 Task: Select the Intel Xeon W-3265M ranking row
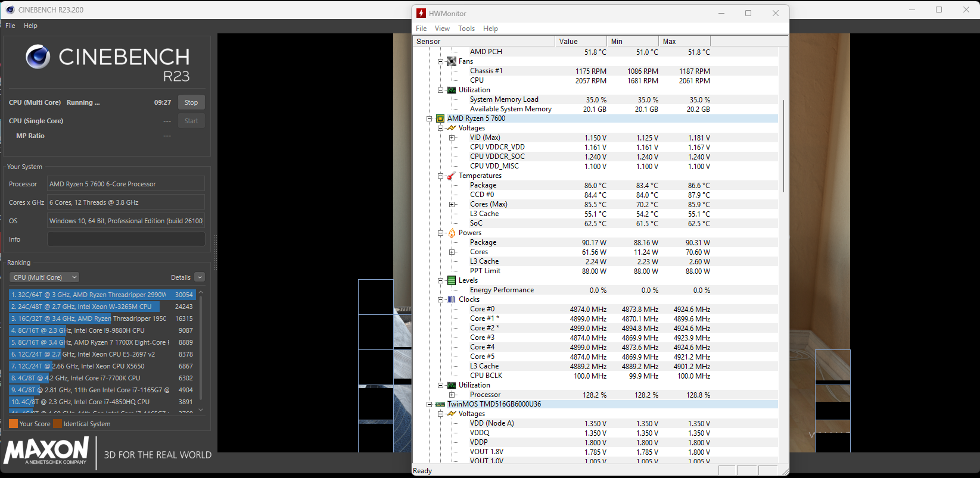pos(102,307)
